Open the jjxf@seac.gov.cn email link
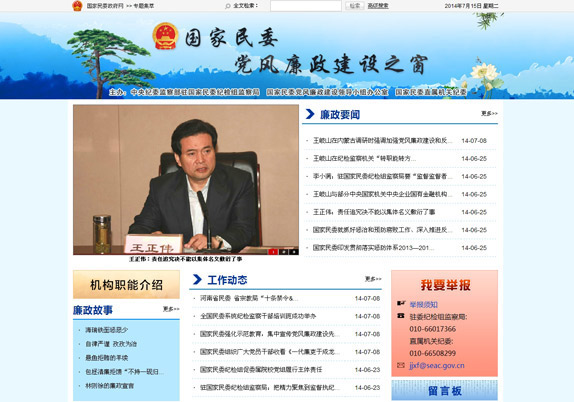Image resolution: width=574 pixels, height=402 pixels. pyautogui.click(x=437, y=365)
